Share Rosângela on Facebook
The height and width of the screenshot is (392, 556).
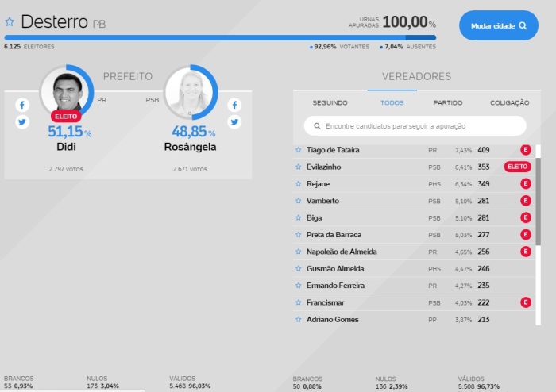(234, 105)
